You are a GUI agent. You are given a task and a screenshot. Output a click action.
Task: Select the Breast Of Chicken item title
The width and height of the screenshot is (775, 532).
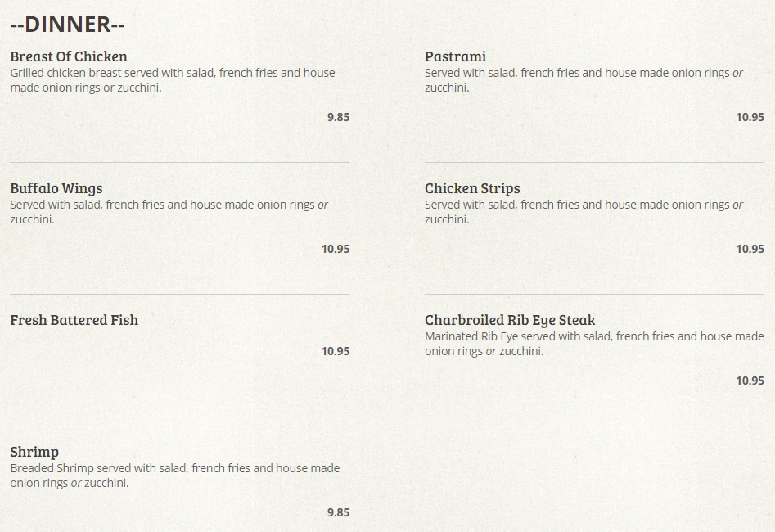(x=69, y=56)
